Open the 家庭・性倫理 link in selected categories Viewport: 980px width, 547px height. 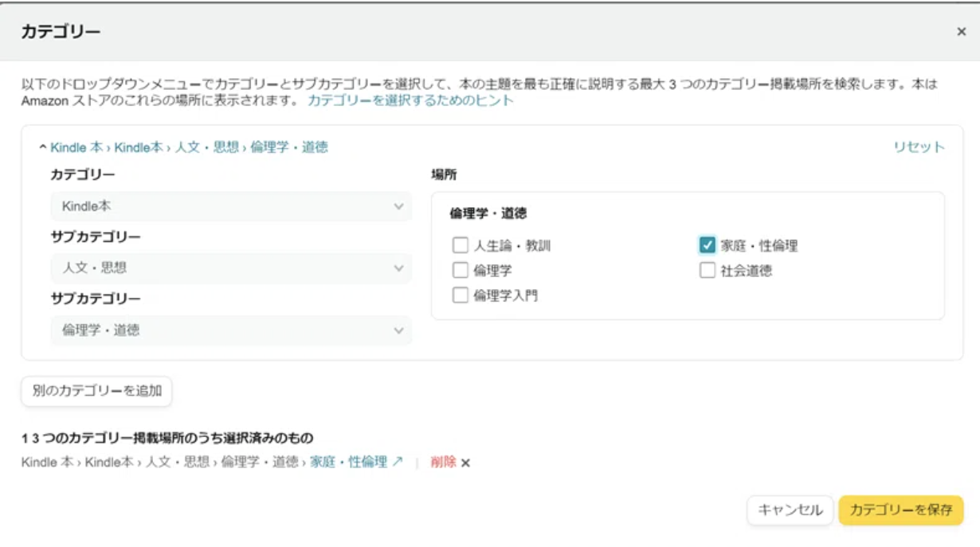pyautogui.click(x=348, y=462)
